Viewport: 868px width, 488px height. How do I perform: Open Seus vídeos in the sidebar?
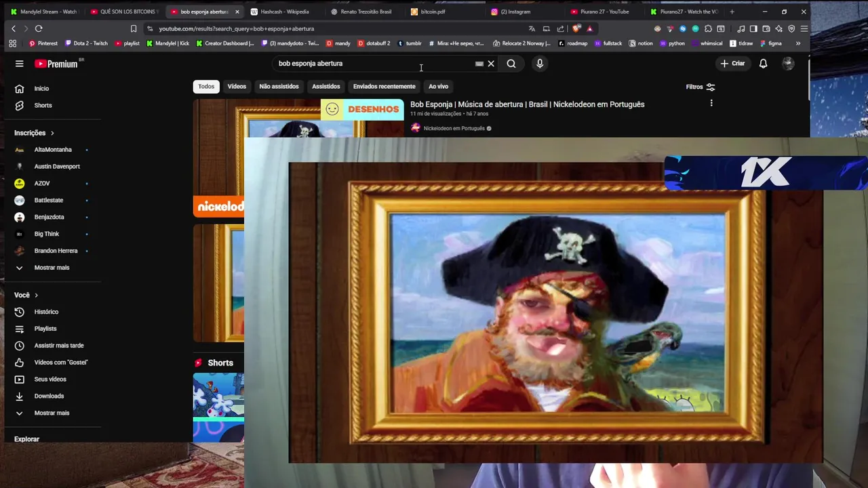point(50,380)
